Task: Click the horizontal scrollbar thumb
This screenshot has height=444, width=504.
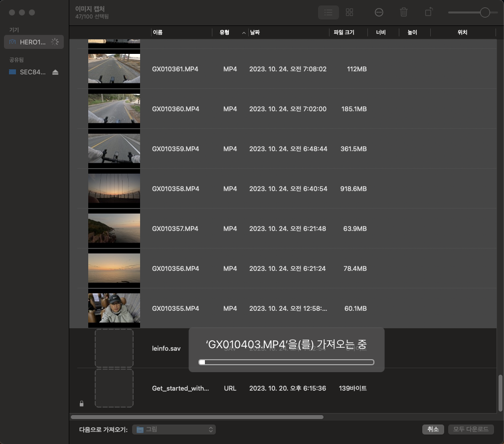Action: tap(197, 417)
